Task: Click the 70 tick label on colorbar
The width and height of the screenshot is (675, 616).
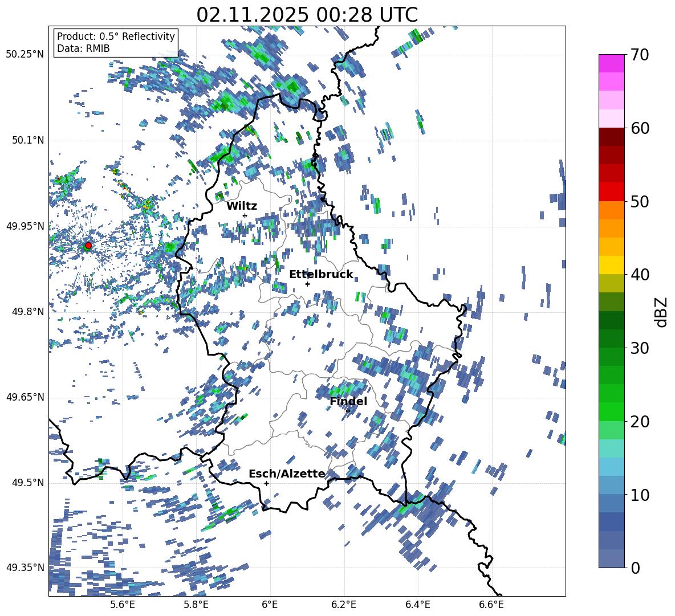Action: (x=641, y=55)
